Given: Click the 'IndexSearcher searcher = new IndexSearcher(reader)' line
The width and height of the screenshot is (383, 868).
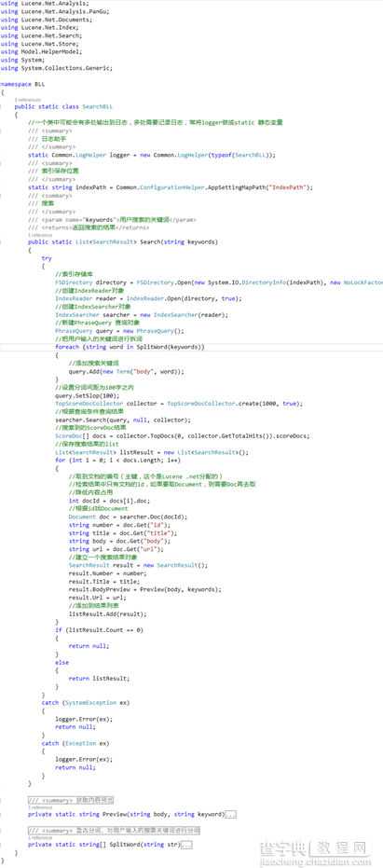Looking at the screenshot, I should 143,314.
